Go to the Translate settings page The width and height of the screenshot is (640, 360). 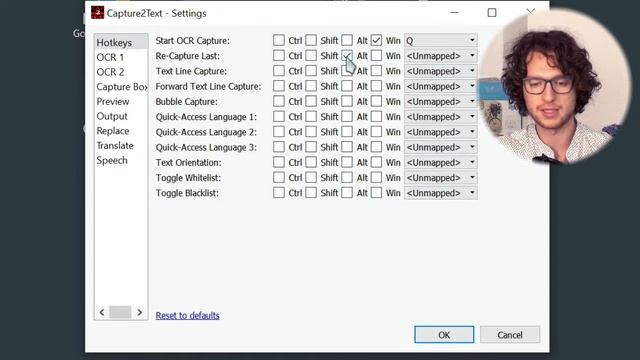(121, 145)
